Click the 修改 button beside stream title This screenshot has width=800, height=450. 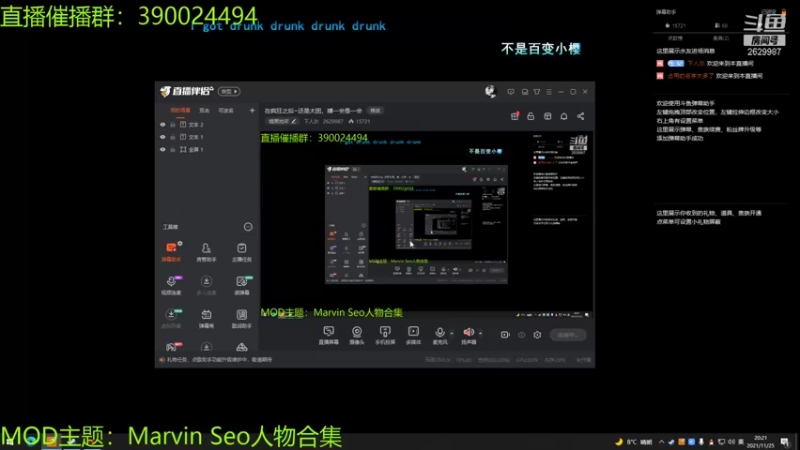click(x=375, y=110)
